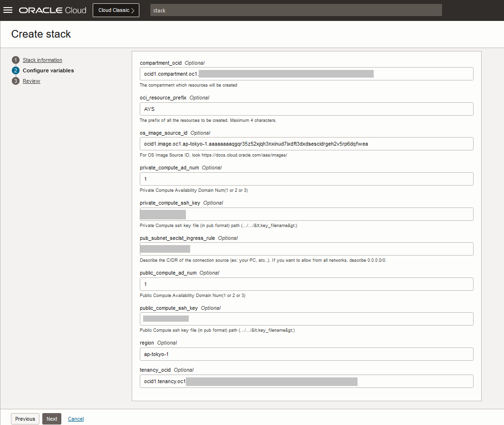This screenshot has height=425, width=504.
Task: Click the 'public_compute_ad_num' label
Action: click(168, 273)
